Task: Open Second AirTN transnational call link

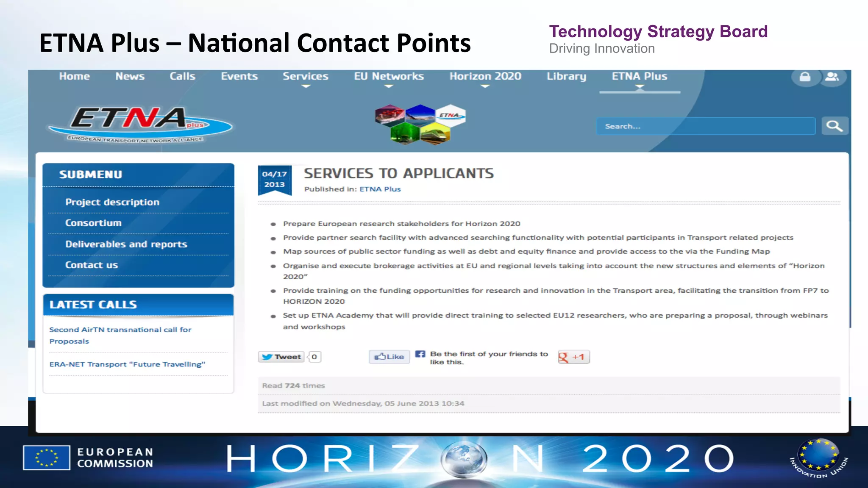Action: pos(120,335)
